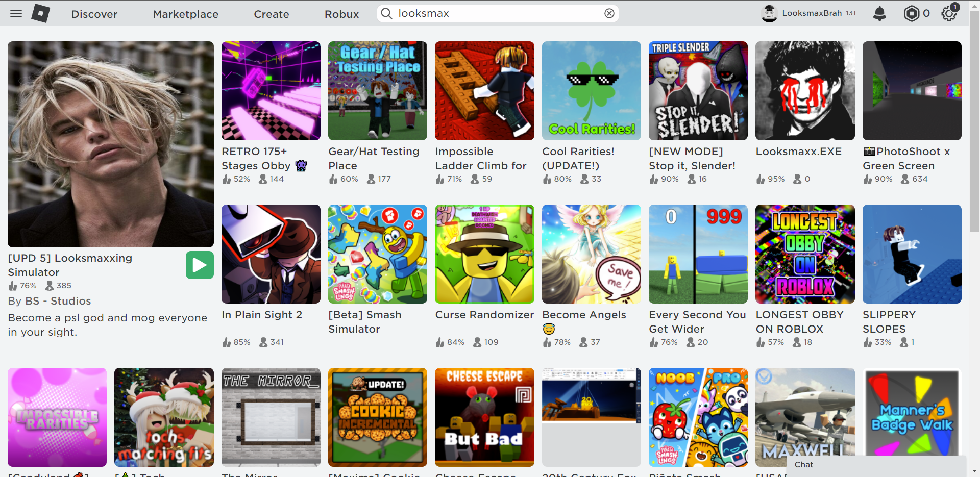Click the Every Second You Get Wider title
Viewport: 980px width, 477px height.
(x=697, y=321)
